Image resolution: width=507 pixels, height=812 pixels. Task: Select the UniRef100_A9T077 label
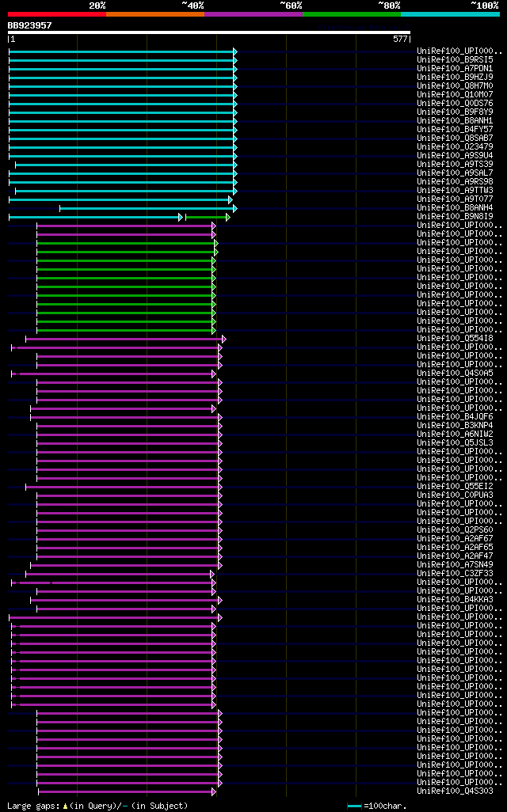[455, 199]
